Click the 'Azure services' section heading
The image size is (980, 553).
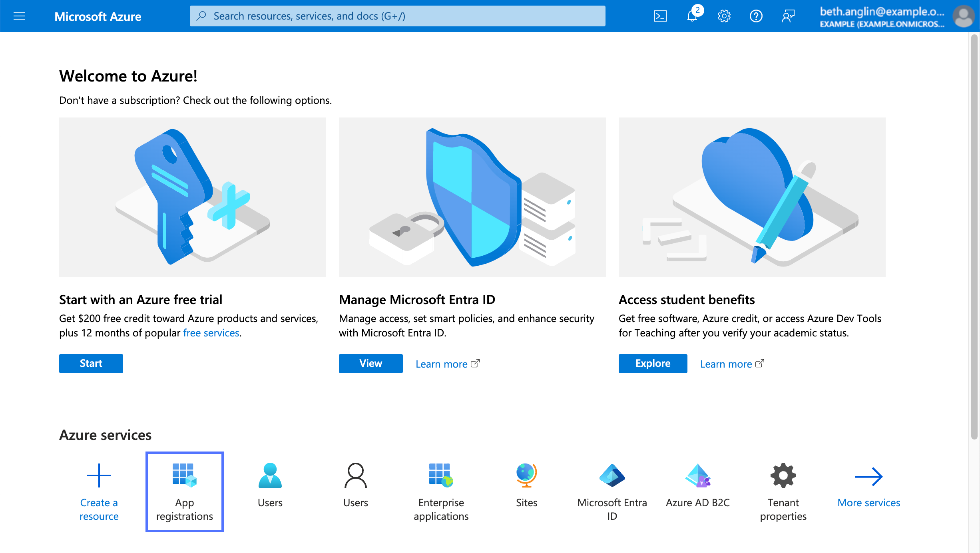pos(106,435)
